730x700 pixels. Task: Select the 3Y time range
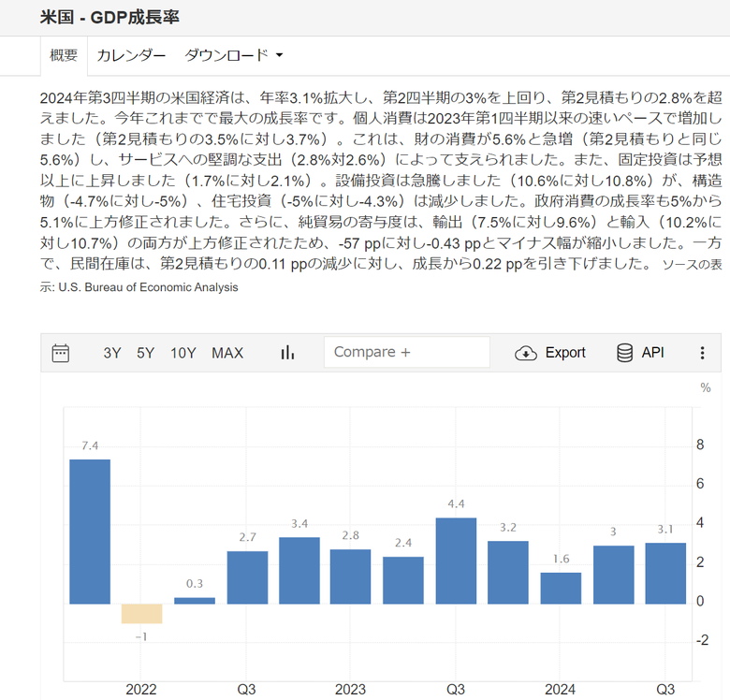coord(112,353)
